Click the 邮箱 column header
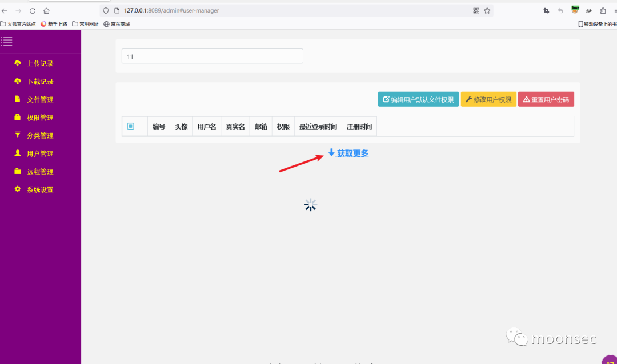 (x=261, y=127)
